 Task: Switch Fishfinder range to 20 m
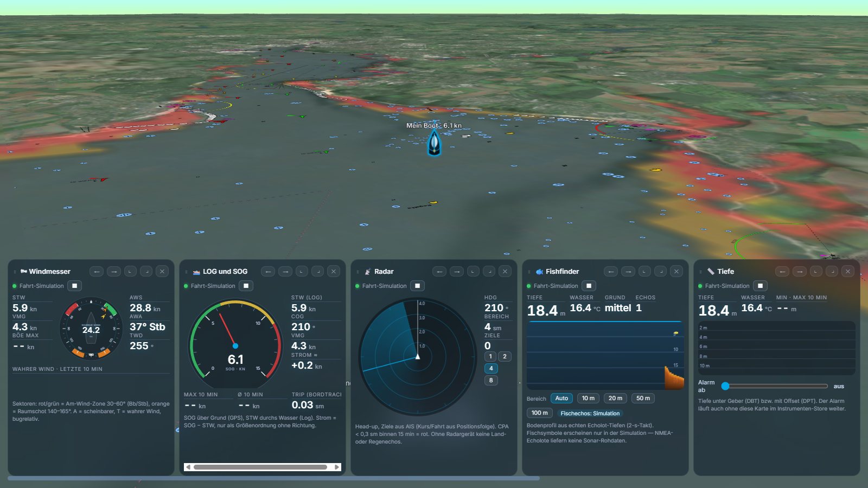(615, 398)
